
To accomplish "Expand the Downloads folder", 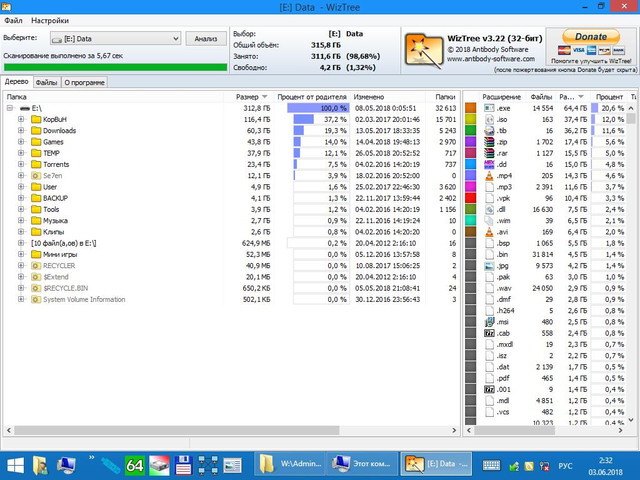I will pos(21,131).
